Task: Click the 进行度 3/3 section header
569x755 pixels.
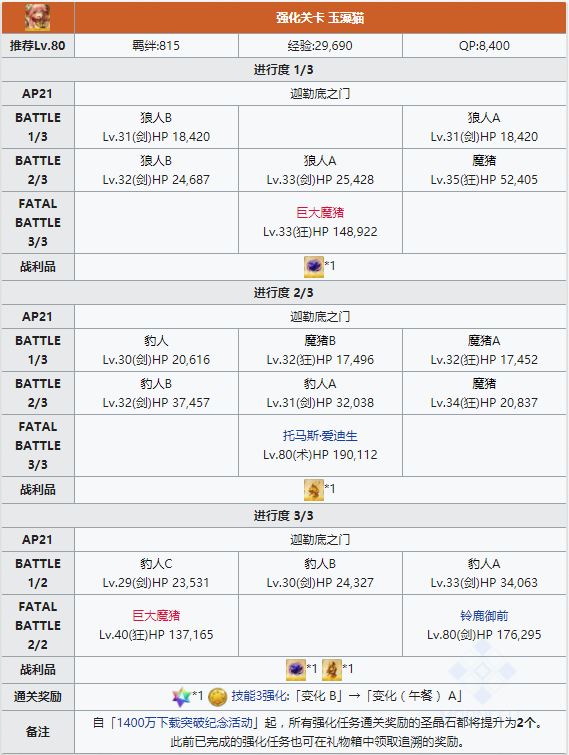Action: tap(284, 516)
